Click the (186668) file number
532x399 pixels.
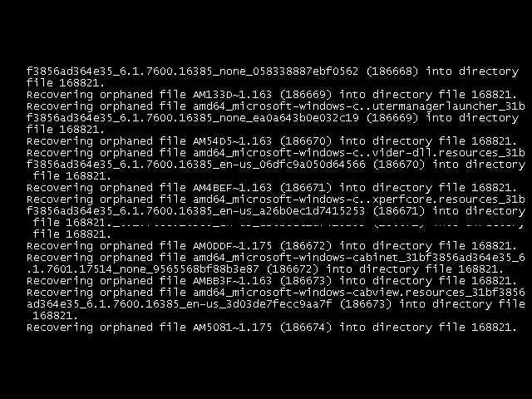pyautogui.click(x=392, y=71)
